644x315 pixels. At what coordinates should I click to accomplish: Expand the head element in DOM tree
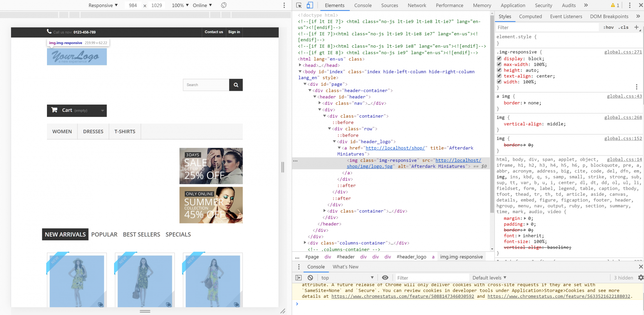pos(300,65)
